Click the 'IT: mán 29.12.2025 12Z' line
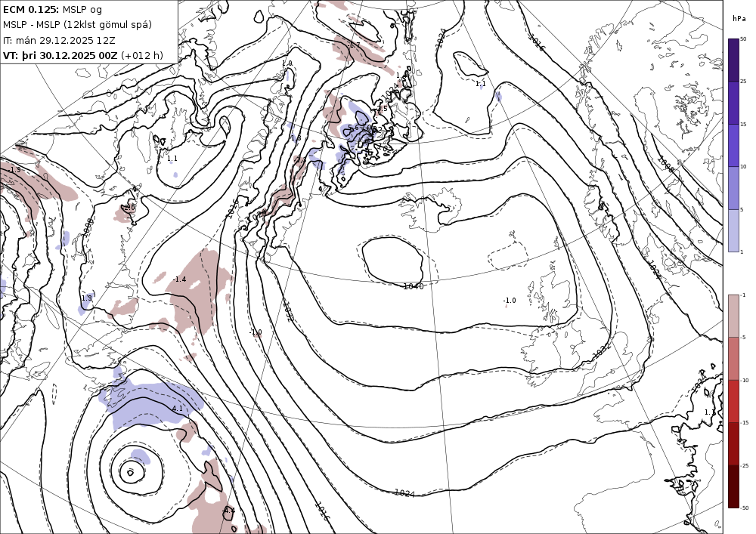The height and width of the screenshot is (534, 756). [59, 41]
